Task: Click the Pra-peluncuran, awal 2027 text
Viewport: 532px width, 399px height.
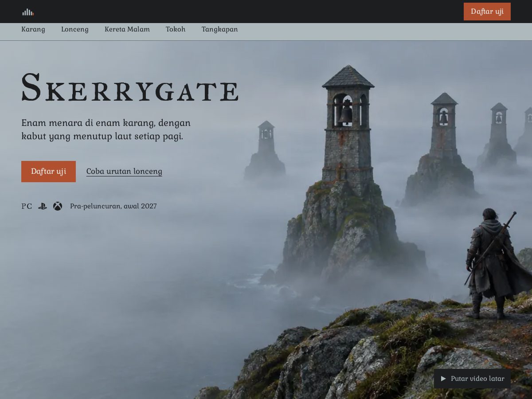Action: coord(113,206)
